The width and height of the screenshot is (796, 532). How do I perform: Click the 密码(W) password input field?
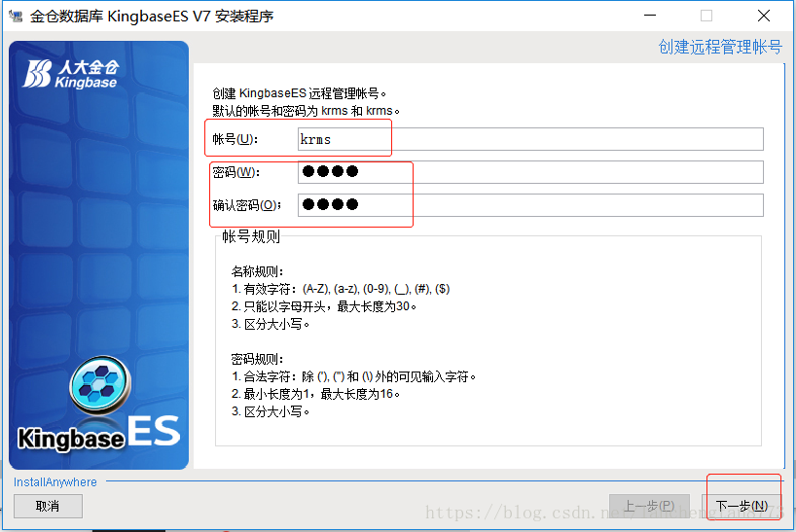click(530, 172)
